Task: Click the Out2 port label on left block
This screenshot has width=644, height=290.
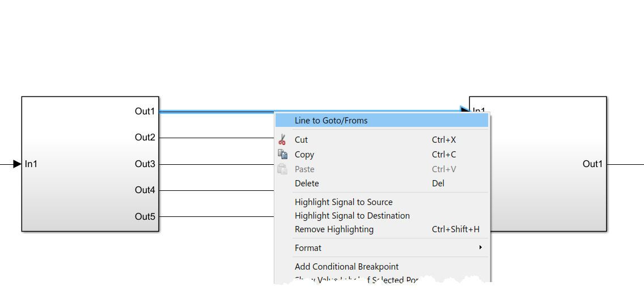Action: pyautogui.click(x=145, y=138)
